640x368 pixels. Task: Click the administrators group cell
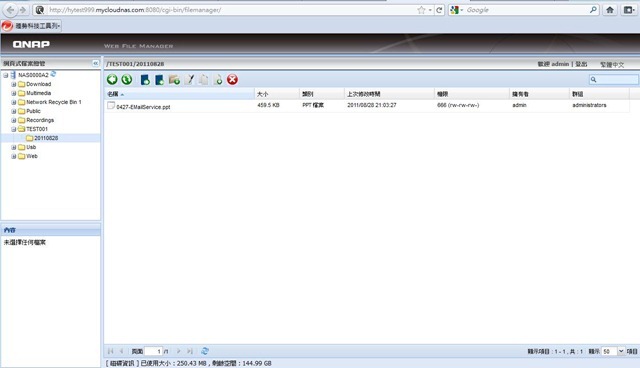click(589, 105)
